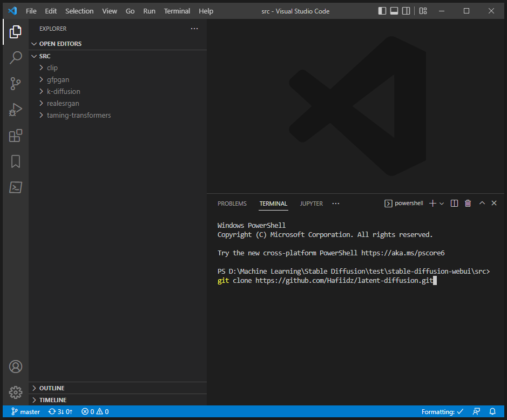Click the git clone command line in terminal
Viewport: 507px width, 420px height.
[x=325, y=280]
